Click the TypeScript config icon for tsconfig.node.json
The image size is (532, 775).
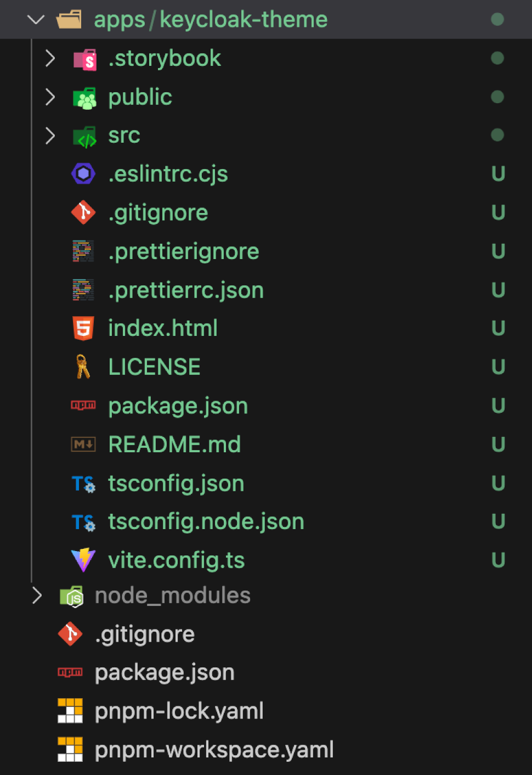[83, 521]
